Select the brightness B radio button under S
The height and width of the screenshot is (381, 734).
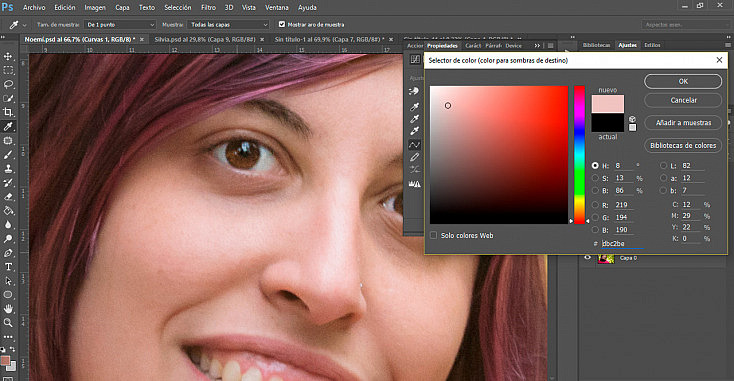pyautogui.click(x=595, y=190)
